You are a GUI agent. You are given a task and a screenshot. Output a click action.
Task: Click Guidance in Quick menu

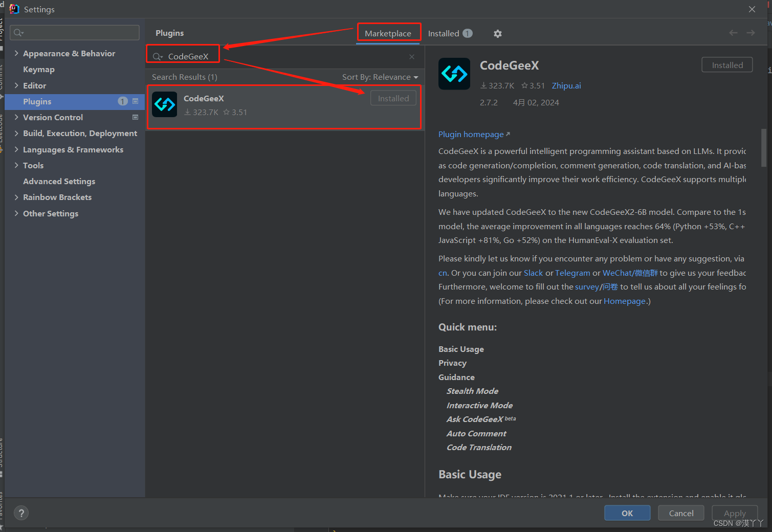pyautogui.click(x=456, y=377)
